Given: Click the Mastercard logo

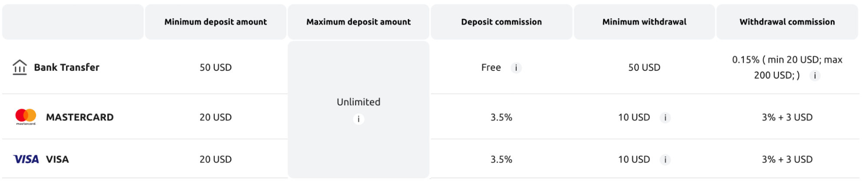Looking at the screenshot, I should point(26,117).
